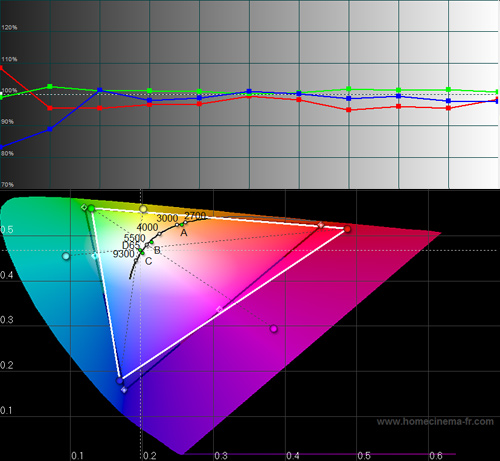This screenshot has height=461, width=500.
Task: Select the blue reference diamond marker
Action: (x=124, y=390)
